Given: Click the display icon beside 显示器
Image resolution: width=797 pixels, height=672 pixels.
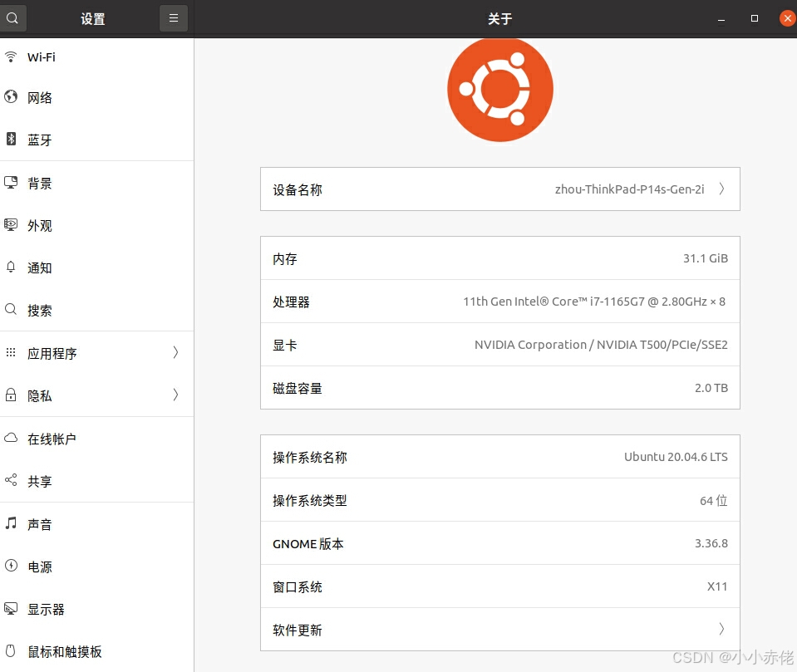Looking at the screenshot, I should [x=11, y=608].
